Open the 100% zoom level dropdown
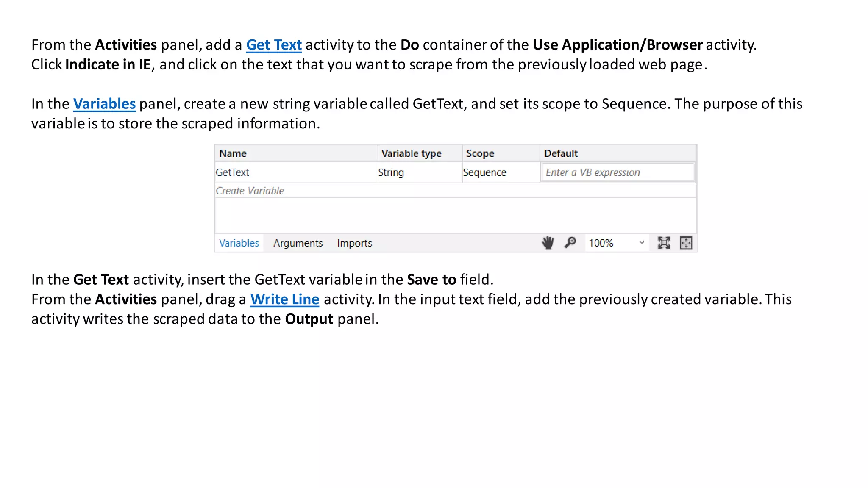This screenshot has width=868, height=488. [641, 243]
